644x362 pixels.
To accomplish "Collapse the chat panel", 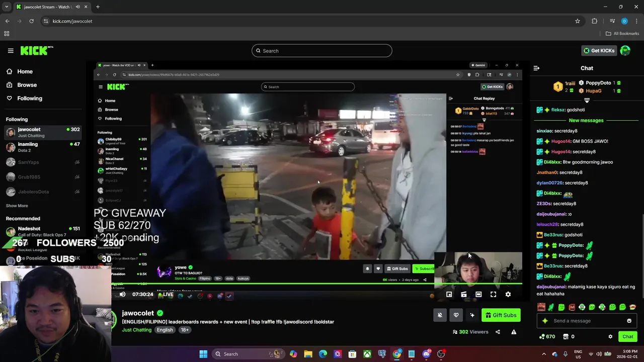I will click(536, 68).
